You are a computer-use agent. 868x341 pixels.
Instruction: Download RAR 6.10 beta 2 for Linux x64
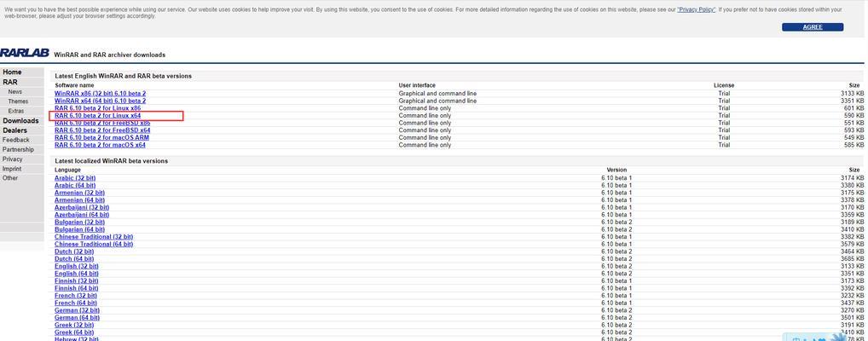click(97, 116)
